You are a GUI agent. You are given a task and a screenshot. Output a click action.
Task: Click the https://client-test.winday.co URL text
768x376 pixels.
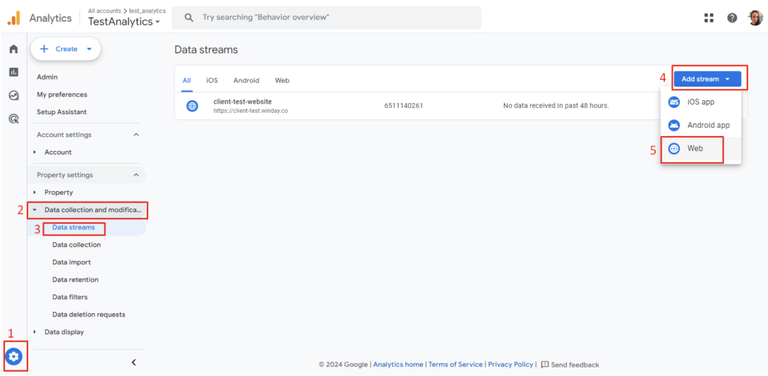click(250, 111)
